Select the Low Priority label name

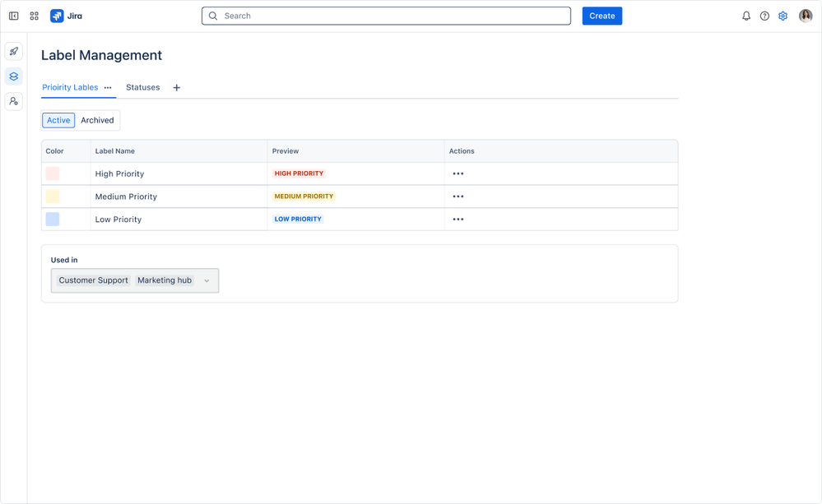118,220
